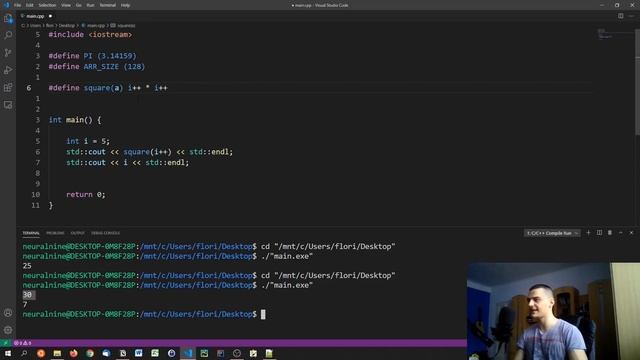Place cursor at the terminal prompt
The image size is (640, 360).
click(263, 314)
